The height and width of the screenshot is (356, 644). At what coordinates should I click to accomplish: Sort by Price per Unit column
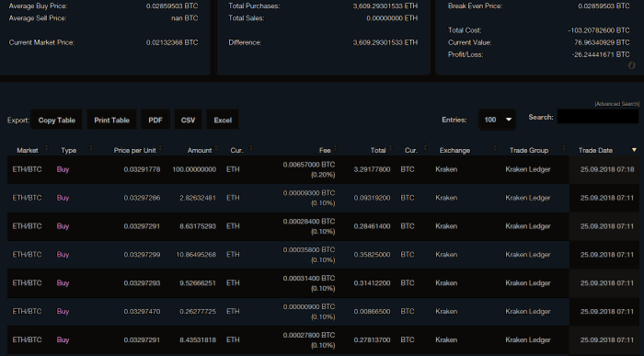[x=134, y=150]
